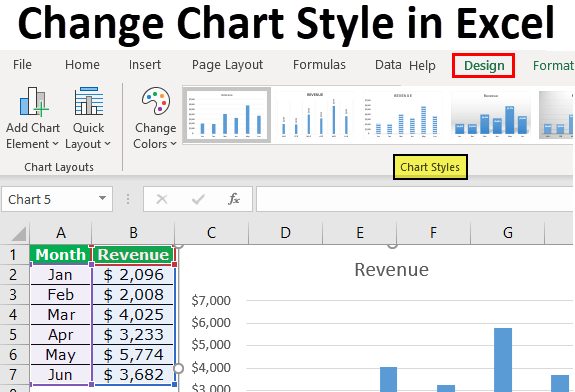The image size is (575, 392).
Task: Select row 1 header
Action: [14, 254]
